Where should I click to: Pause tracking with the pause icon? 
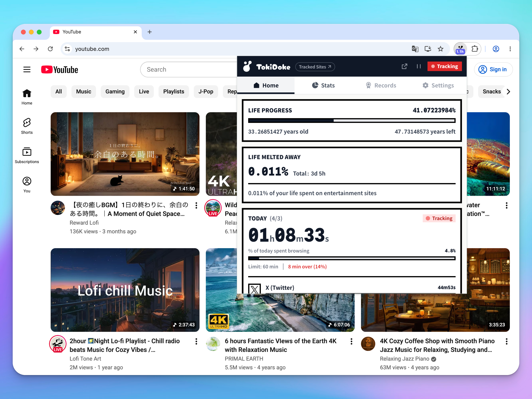pos(419,66)
